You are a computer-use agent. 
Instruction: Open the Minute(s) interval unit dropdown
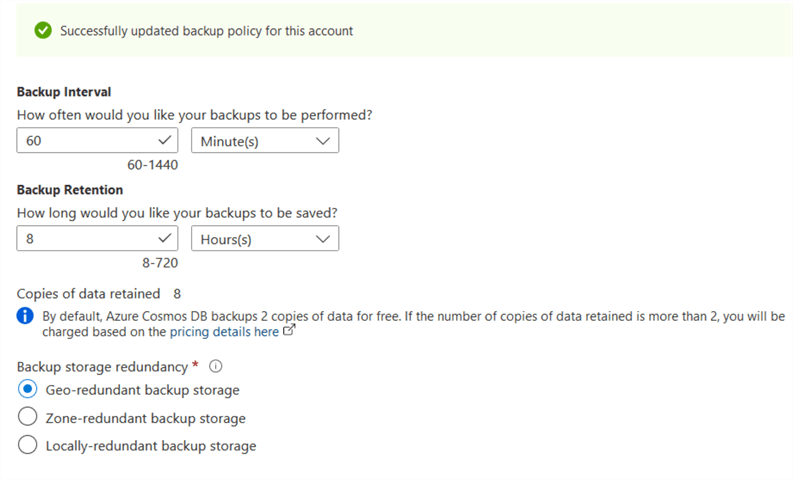(x=264, y=141)
